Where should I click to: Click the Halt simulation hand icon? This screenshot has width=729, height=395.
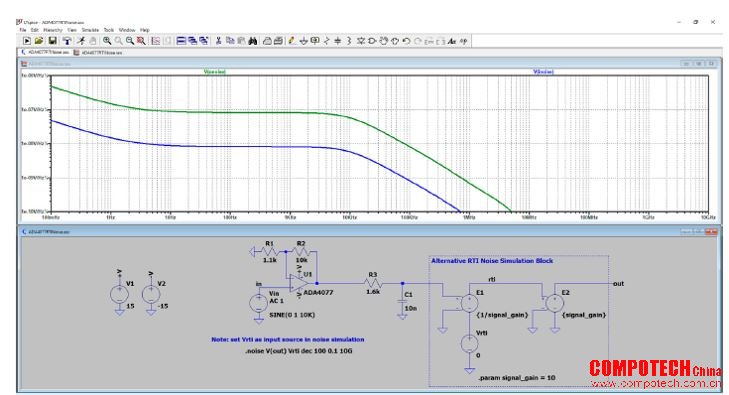tap(93, 41)
